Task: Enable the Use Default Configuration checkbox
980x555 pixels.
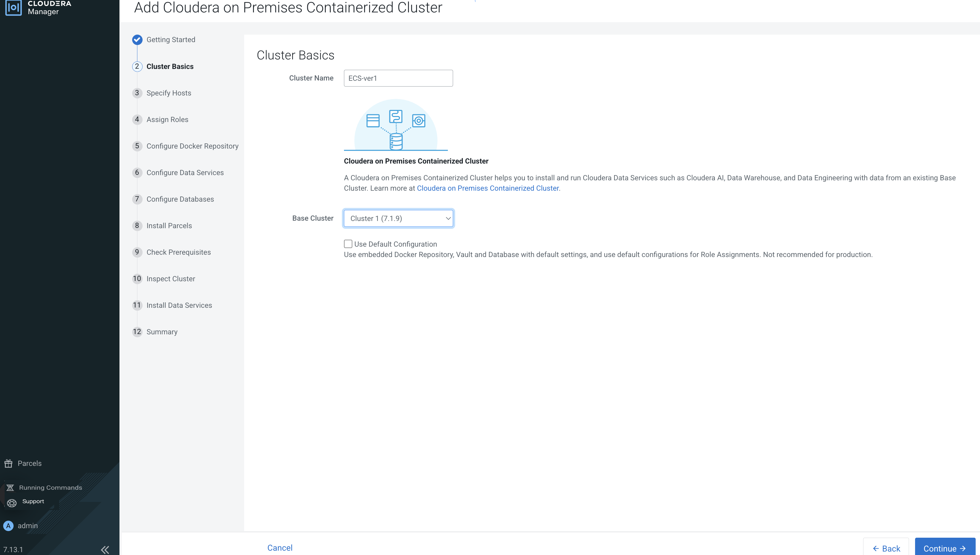Action: click(348, 244)
